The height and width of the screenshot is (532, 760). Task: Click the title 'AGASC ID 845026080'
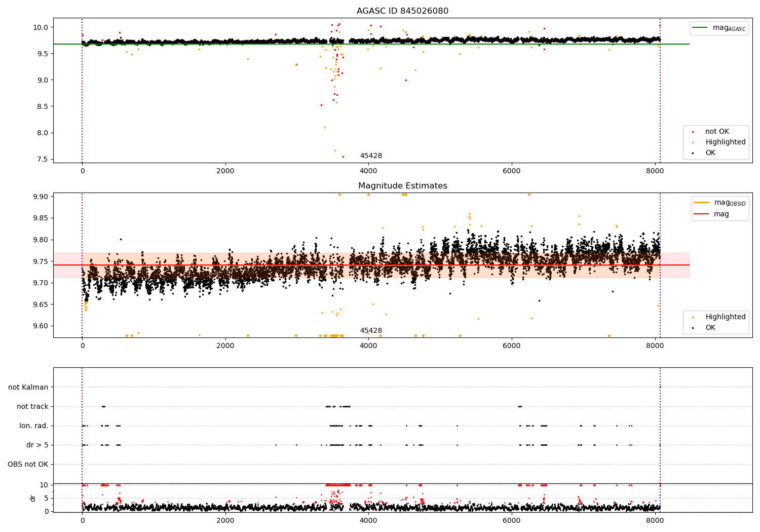(x=402, y=11)
